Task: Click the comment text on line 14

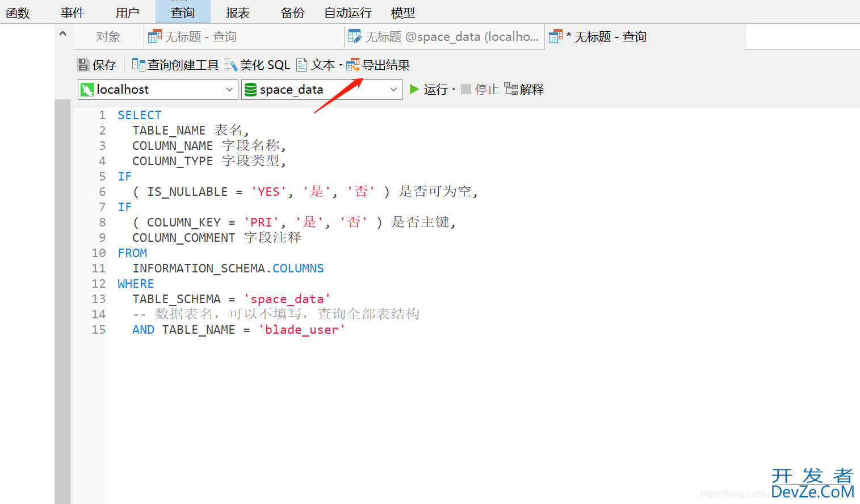Action: point(276,314)
